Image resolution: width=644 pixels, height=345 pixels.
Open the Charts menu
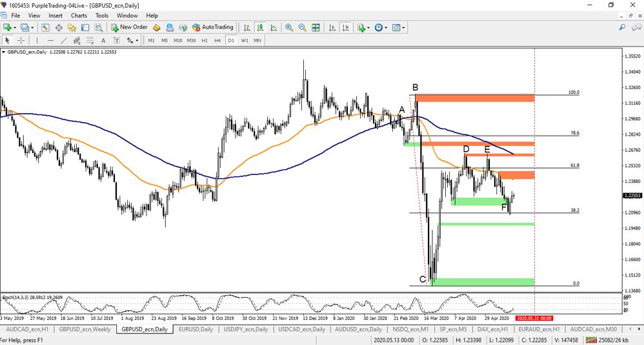(x=79, y=15)
